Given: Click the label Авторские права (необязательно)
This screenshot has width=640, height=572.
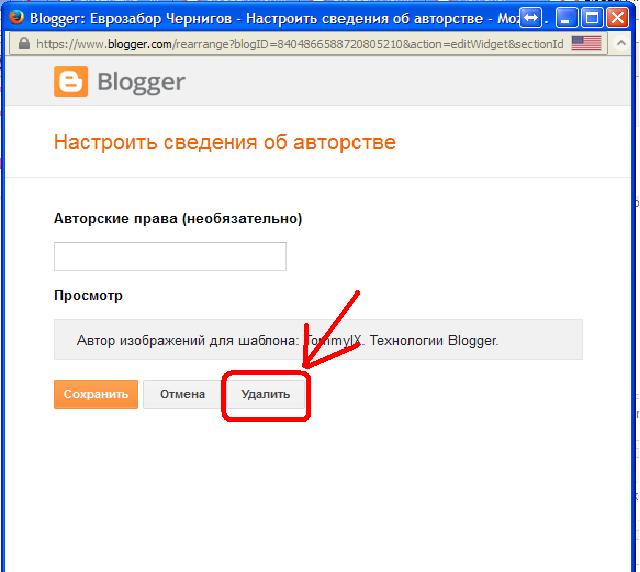Looking at the screenshot, I should (178, 218).
